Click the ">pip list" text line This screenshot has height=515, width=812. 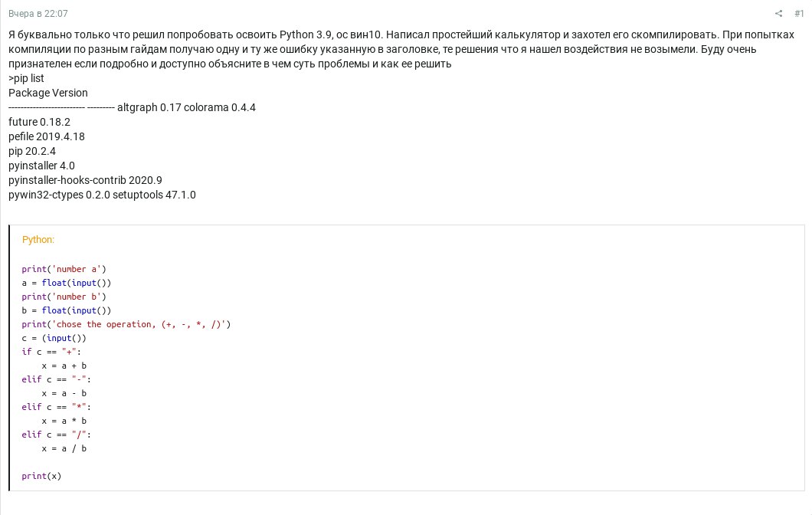pos(26,78)
